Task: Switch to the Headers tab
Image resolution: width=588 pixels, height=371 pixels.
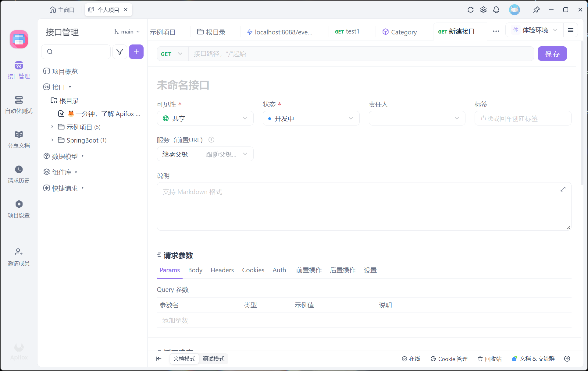Action: [222, 270]
